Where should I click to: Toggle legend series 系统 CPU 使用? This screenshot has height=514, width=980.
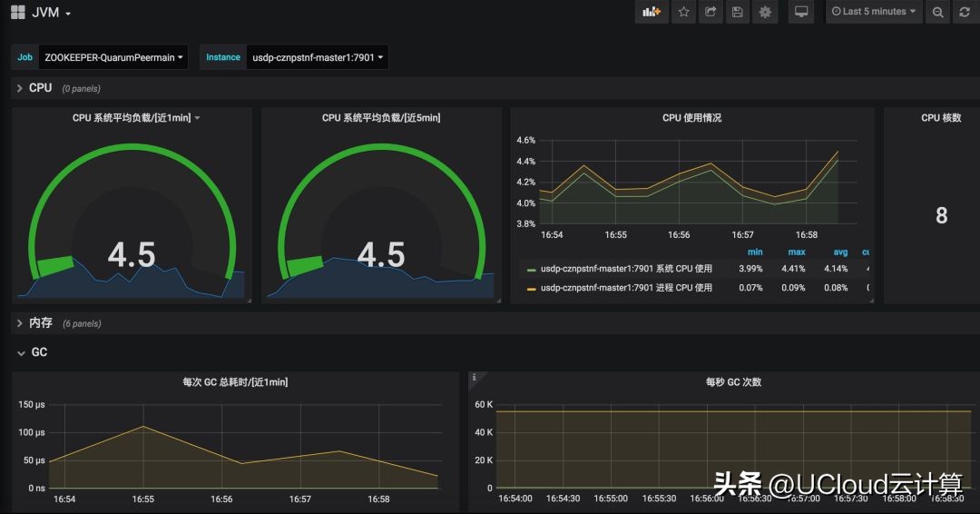(x=626, y=268)
